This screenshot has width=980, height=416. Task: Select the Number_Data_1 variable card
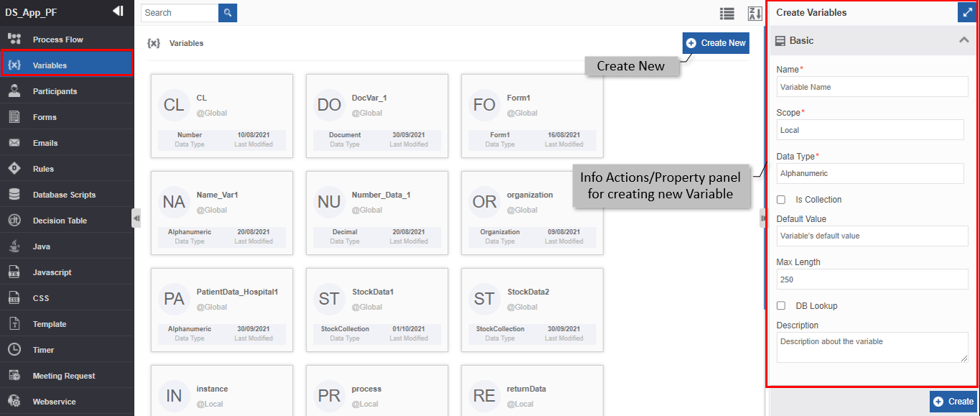point(377,213)
